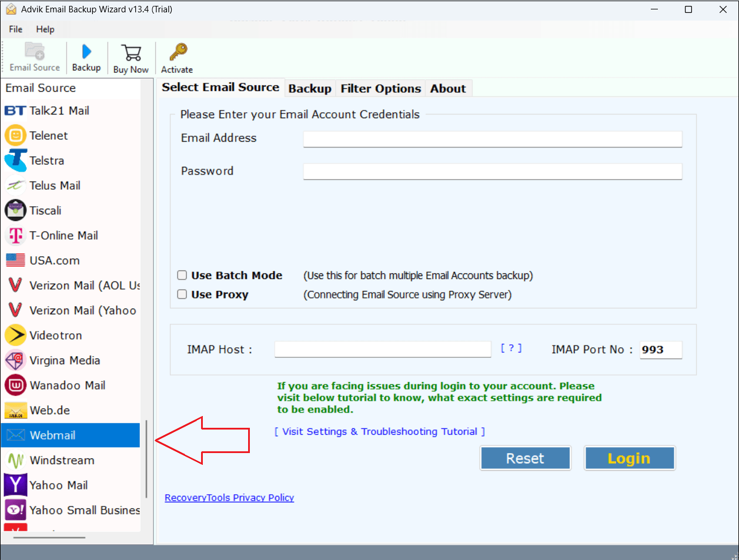Click the Telstra blue T icon

[x=15, y=160]
